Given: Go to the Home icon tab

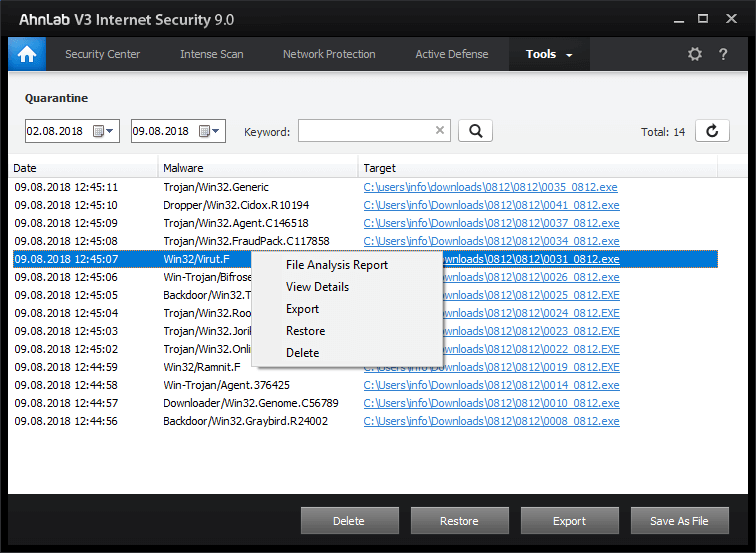Looking at the screenshot, I should (x=27, y=54).
